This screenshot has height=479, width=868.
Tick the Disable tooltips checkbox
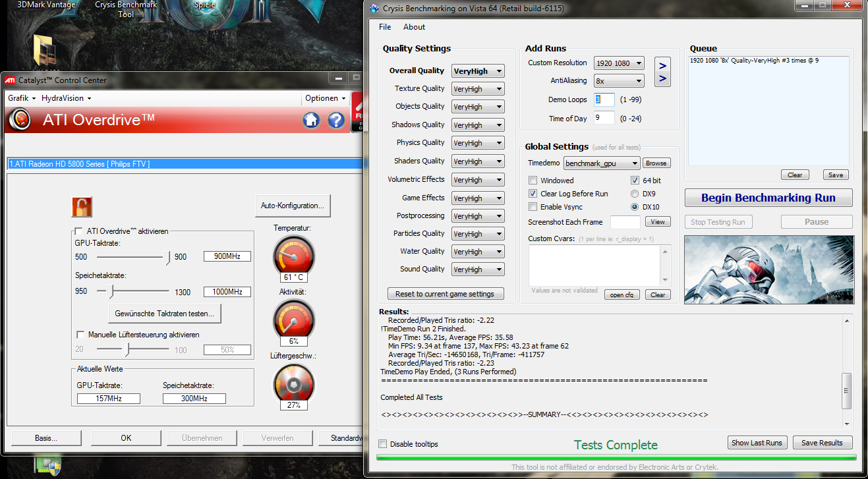pos(383,444)
